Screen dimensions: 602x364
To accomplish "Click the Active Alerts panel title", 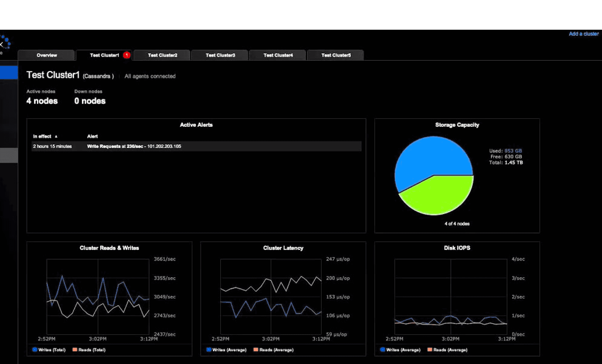I will pyautogui.click(x=196, y=125).
